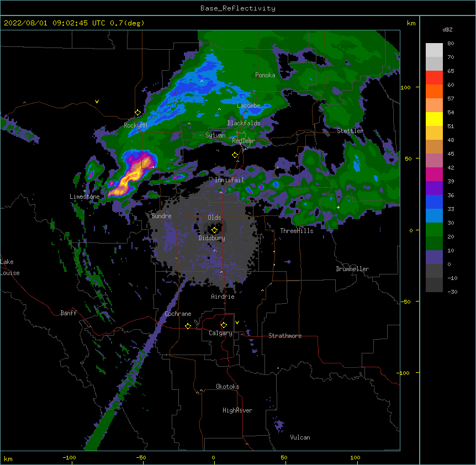476x465 pixels.
Task: Click the Drumheller town label
Action: [352, 269]
